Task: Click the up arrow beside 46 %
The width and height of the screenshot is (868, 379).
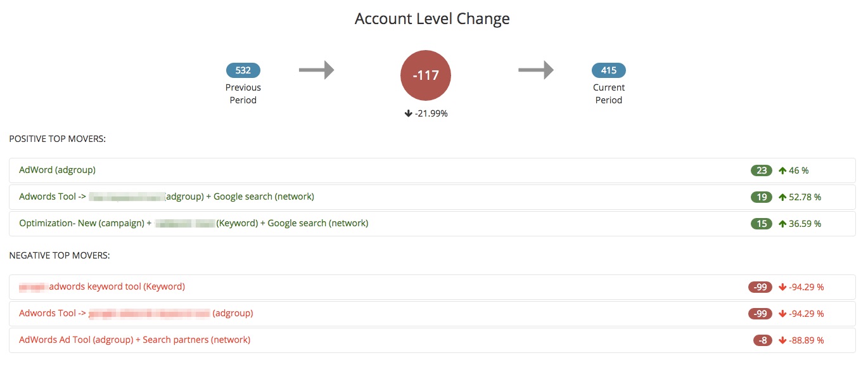Action: (x=782, y=170)
